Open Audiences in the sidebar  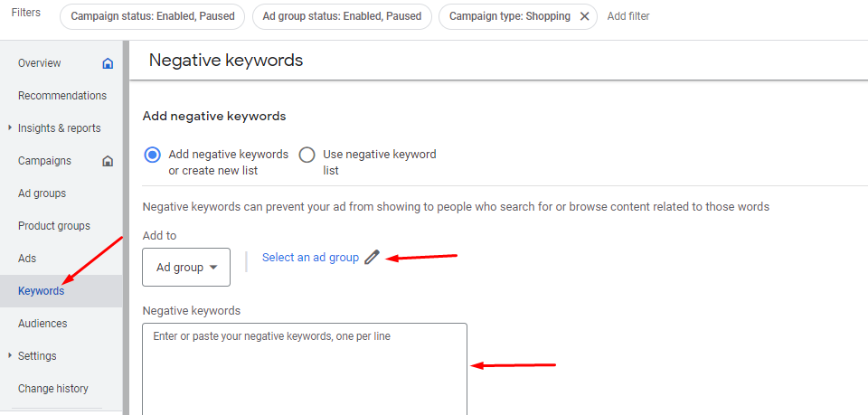tap(42, 324)
